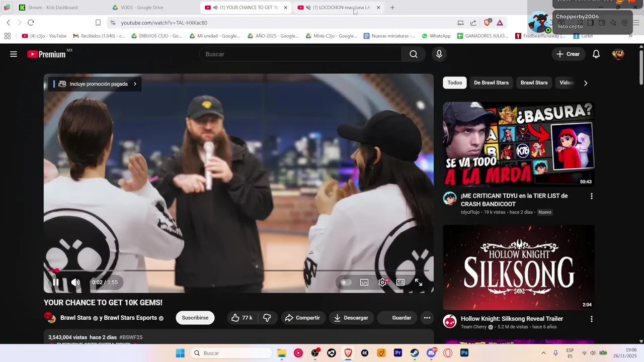The height and width of the screenshot is (362, 644).
Task: Seek on the video progress bar
Action: pos(238,270)
